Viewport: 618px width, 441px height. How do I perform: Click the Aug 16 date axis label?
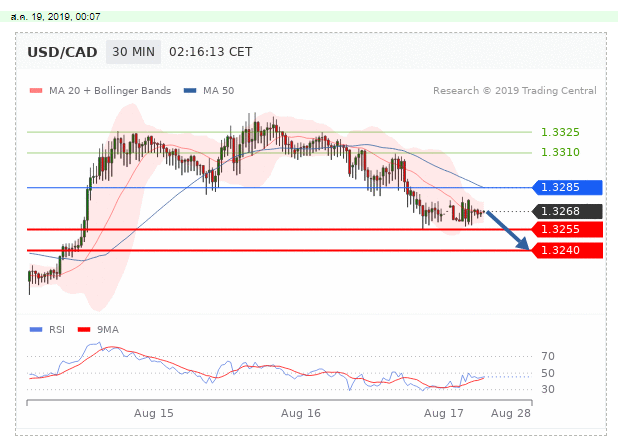[301, 413]
